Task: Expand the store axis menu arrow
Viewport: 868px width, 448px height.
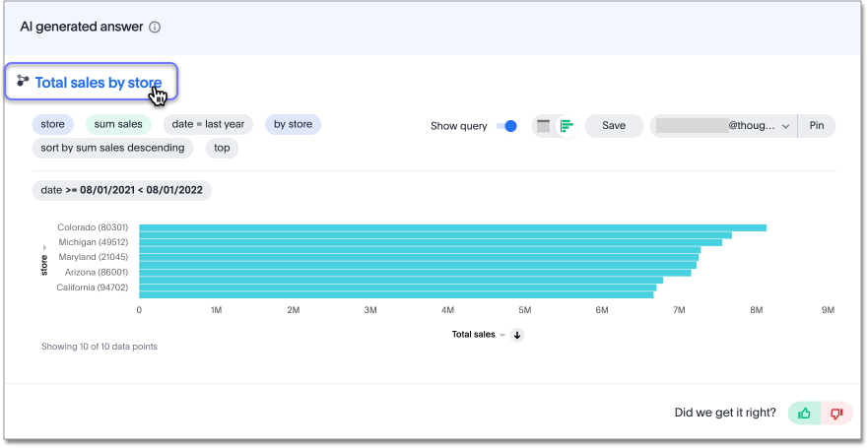Action: pyautogui.click(x=44, y=245)
